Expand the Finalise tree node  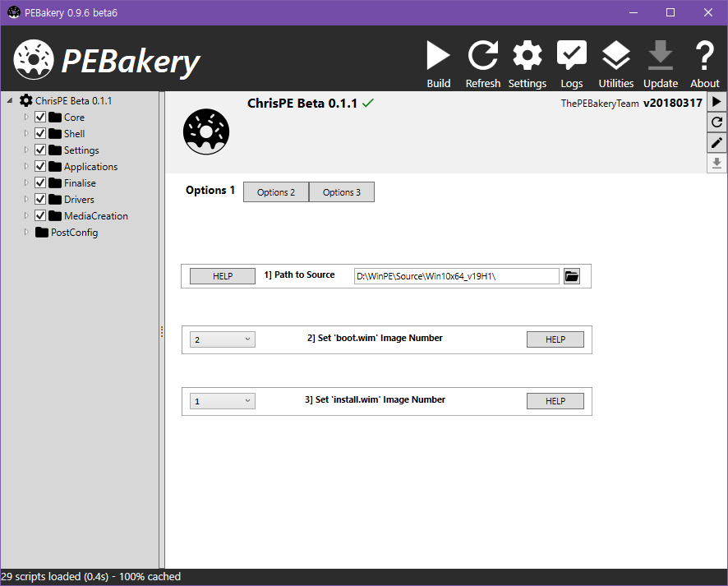26,182
